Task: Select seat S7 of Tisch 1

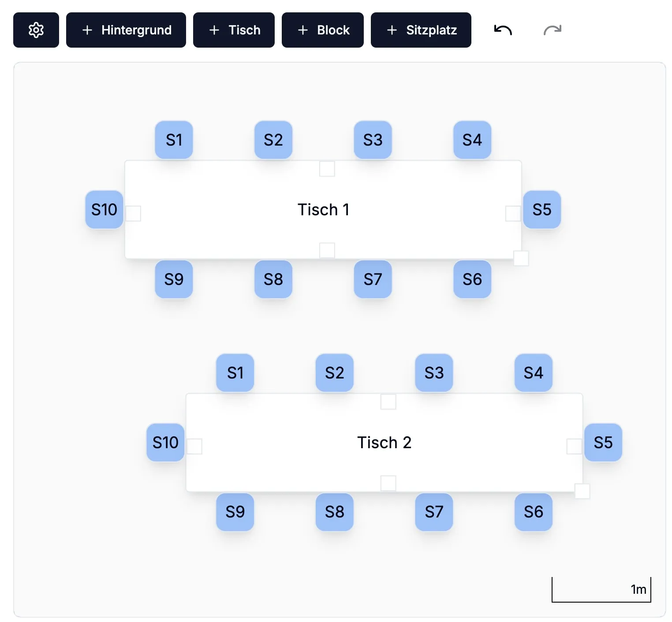Action: (373, 279)
